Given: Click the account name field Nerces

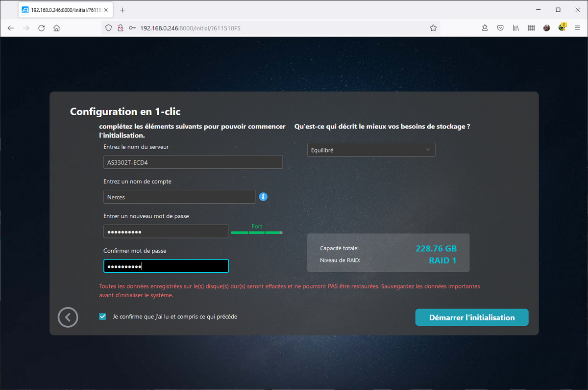Looking at the screenshot, I should coord(179,197).
